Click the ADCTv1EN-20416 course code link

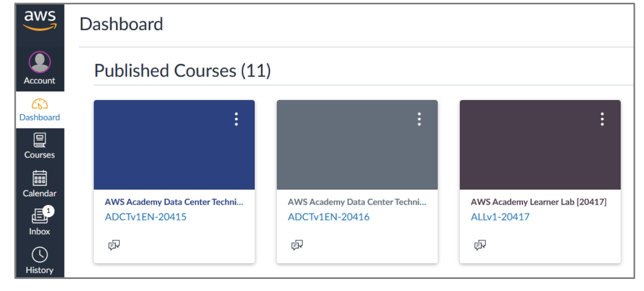329,217
